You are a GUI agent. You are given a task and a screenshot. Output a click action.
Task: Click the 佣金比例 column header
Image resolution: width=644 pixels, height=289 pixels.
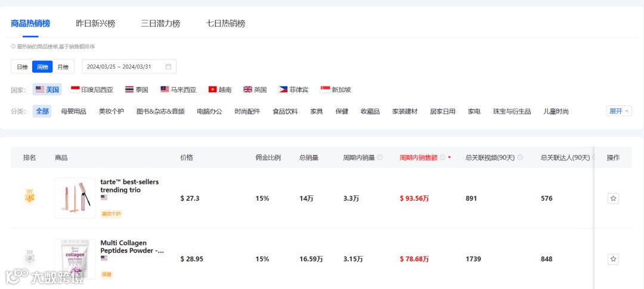(268, 157)
